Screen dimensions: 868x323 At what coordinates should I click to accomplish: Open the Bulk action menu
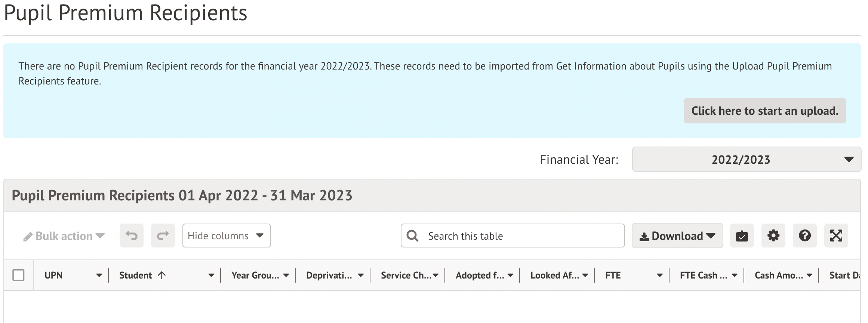pos(64,236)
